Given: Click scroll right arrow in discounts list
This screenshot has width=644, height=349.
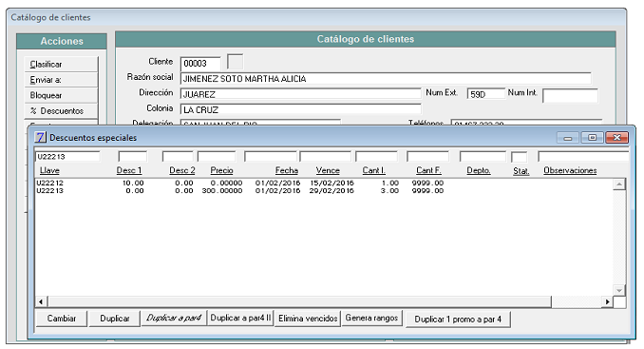Looking at the screenshot, I should point(607,301).
